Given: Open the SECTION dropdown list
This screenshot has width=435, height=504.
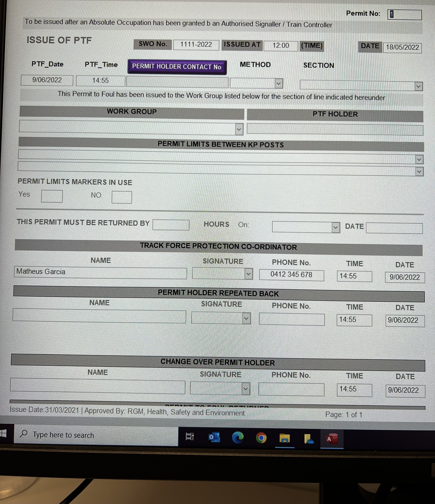Looking at the screenshot, I should (418, 86).
